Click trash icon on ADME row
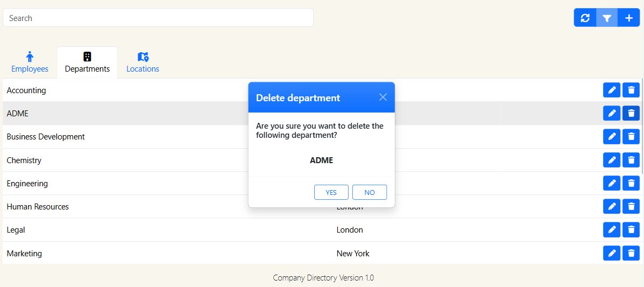 coord(631,113)
